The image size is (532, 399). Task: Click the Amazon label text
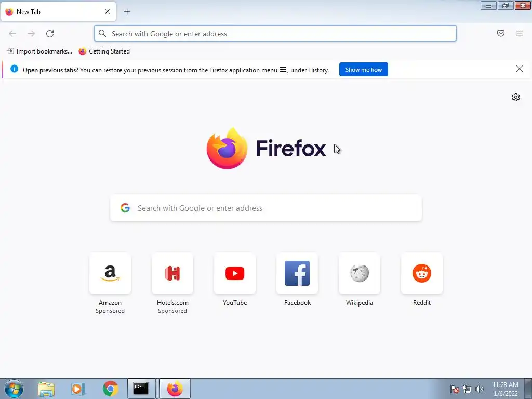[110, 303]
